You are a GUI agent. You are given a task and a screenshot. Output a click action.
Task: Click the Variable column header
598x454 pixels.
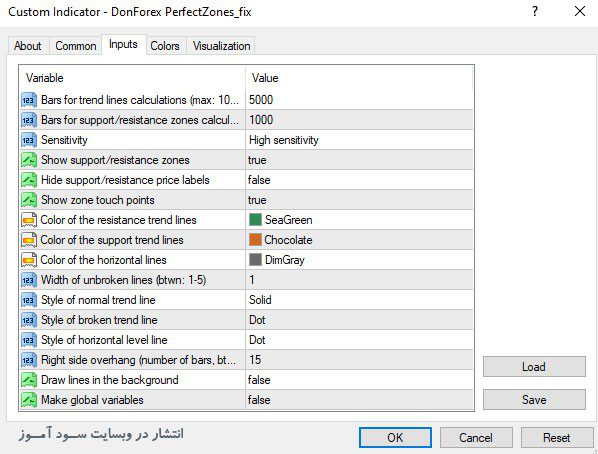[132, 78]
